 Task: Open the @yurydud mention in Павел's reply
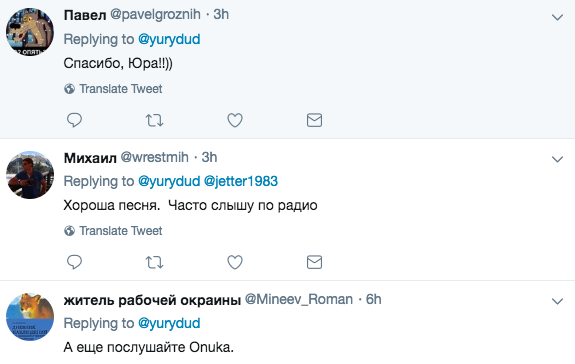(x=169, y=39)
